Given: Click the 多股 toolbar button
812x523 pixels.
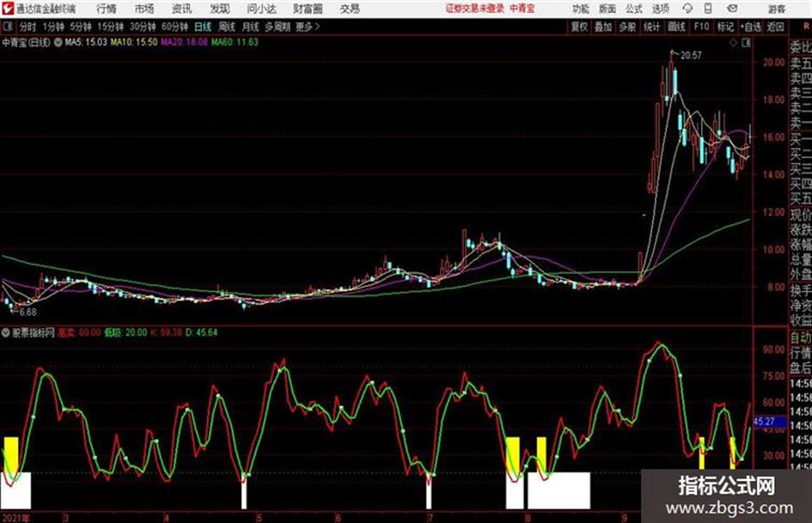Looking at the screenshot, I should coord(627,27).
